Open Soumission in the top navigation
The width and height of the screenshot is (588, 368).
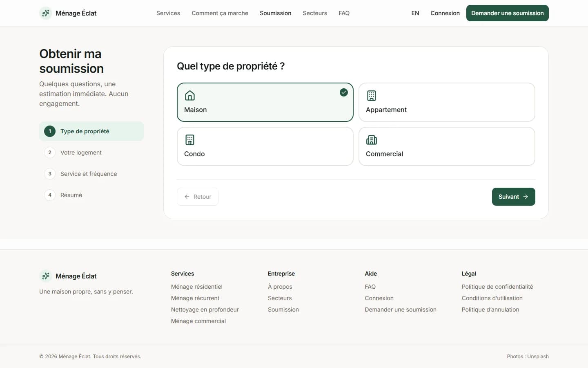[x=276, y=13]
